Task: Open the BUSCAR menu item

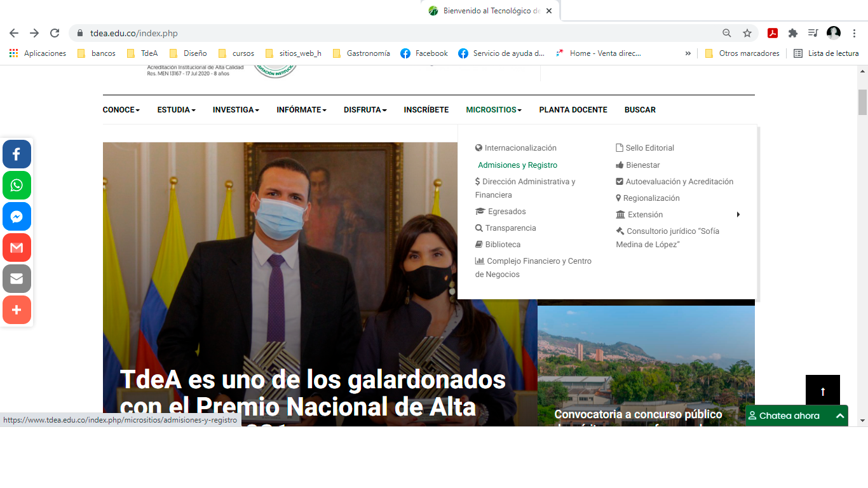Action: (640, 110)
